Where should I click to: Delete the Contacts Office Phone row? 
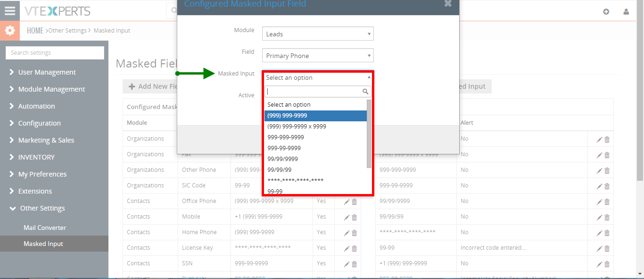(355, 202)
